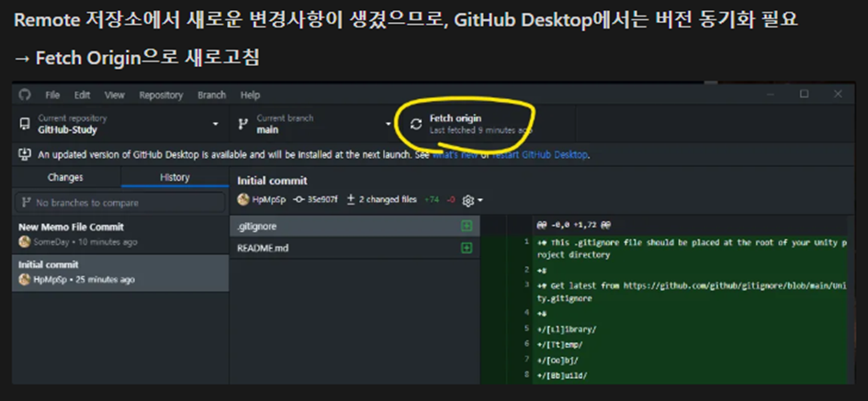The height and width of the screenshot is (401, 868).
Task: Click added status icon for .gitignore
Action: 467,227
